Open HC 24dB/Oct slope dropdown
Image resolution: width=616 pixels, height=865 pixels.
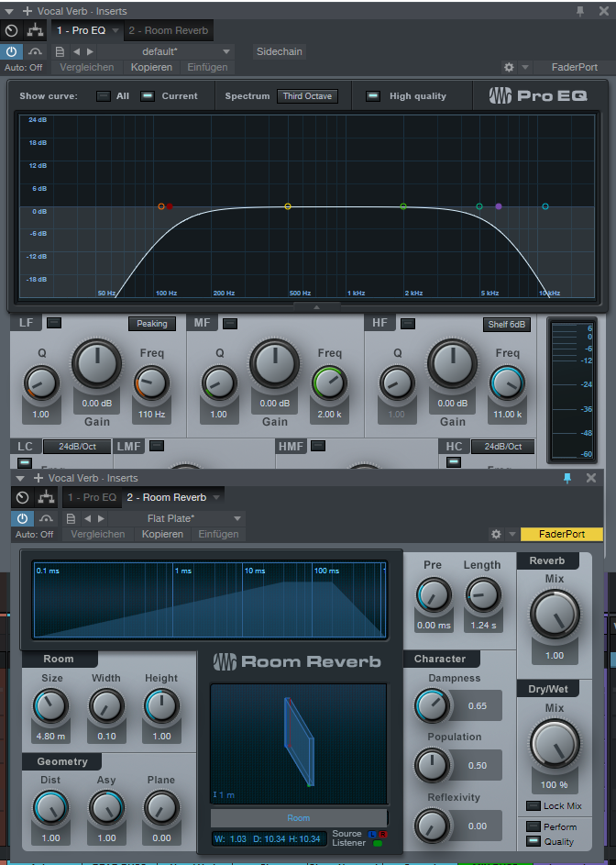502,447
